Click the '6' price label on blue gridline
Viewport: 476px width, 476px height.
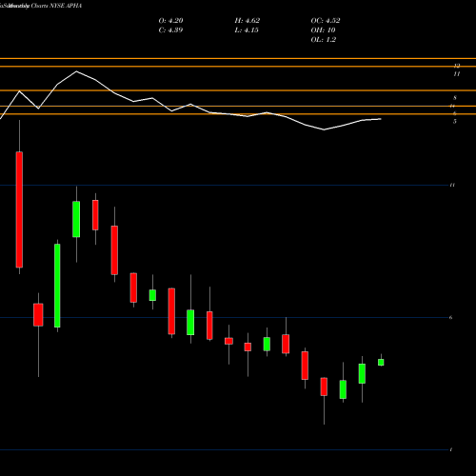click(450, 317)
